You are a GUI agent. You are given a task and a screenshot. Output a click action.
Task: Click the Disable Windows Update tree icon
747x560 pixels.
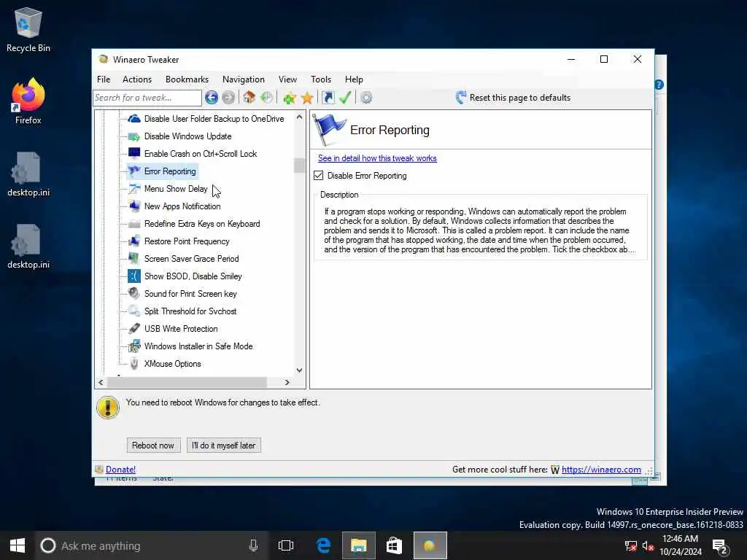(x=134, y=136)
